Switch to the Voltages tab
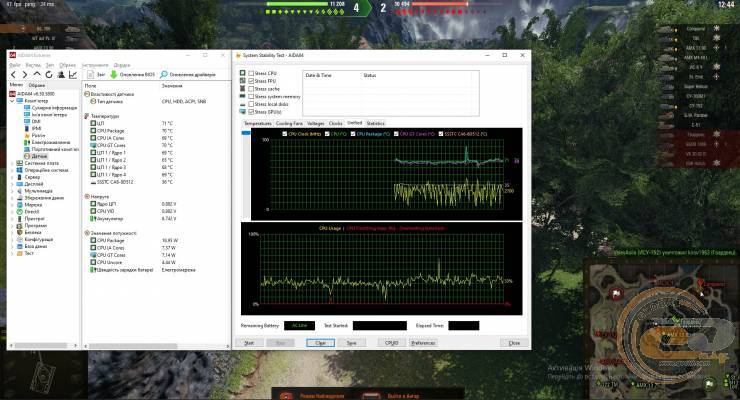The width and height of the screenshot is (740, 400). click(316, 123)
